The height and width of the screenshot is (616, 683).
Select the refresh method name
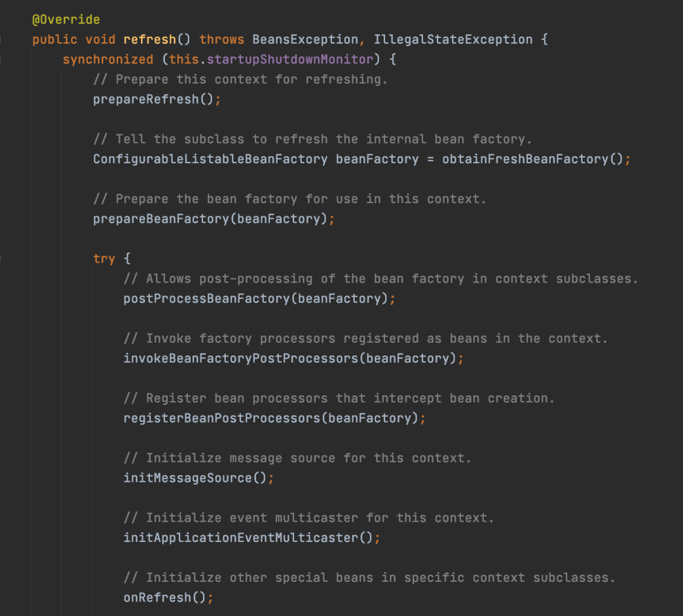(x=149, y=39)
